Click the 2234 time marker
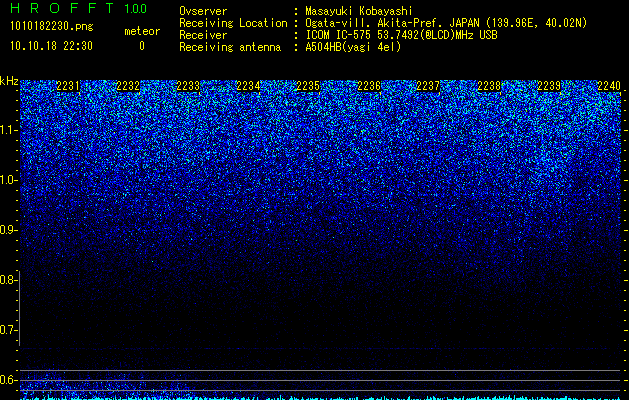Screen dimensions: 629x400 [248, 86]
